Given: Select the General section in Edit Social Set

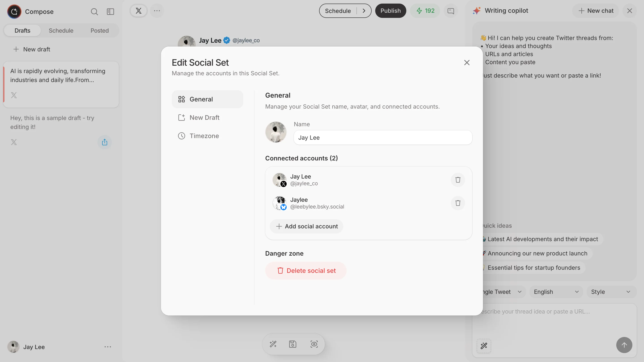Looking at the screenshot, I should click(x=207, y=99).
